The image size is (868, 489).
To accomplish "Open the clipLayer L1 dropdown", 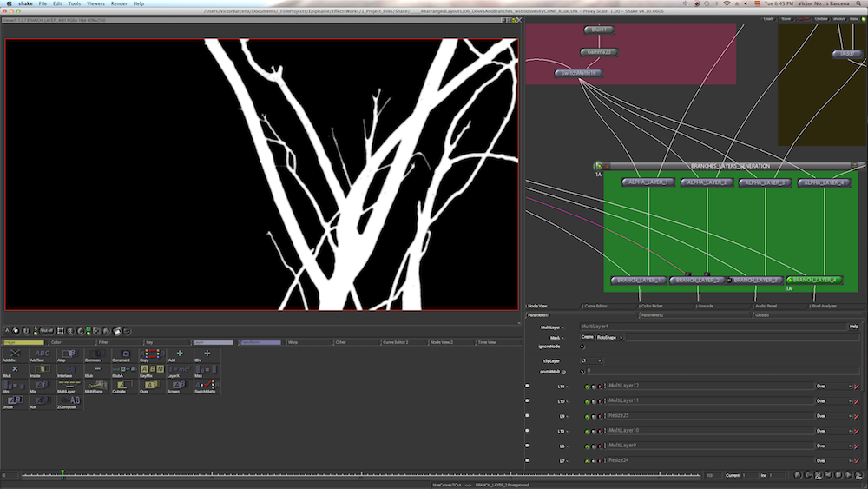I will click(x=591, y=360).
